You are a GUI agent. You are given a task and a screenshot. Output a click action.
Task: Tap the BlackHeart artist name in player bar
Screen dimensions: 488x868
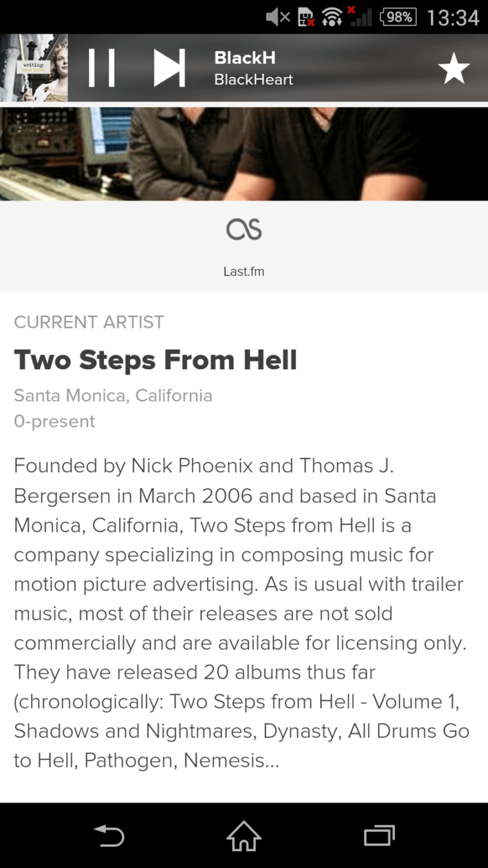click(254, 79)
